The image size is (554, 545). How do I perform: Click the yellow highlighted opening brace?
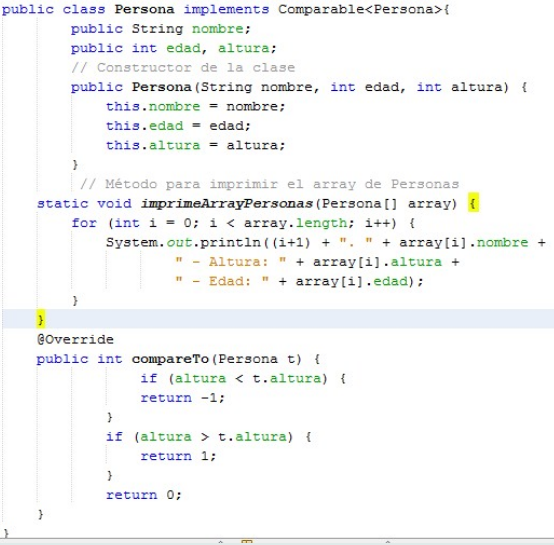click(473, 203)
